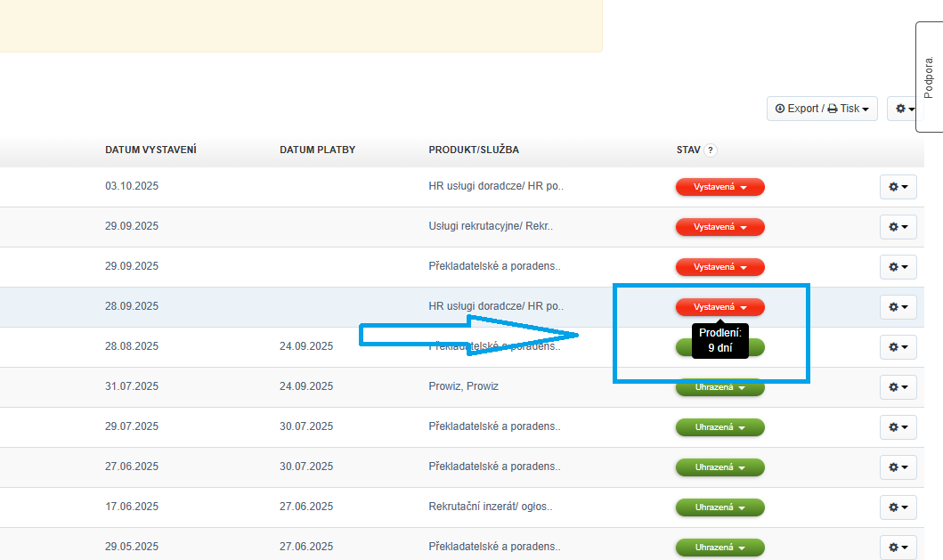Viewport: 943px width, 560px height.
Task: Open the Export / Tisk dropdown button
Action: pyautogui.click(x=822, y=109)
